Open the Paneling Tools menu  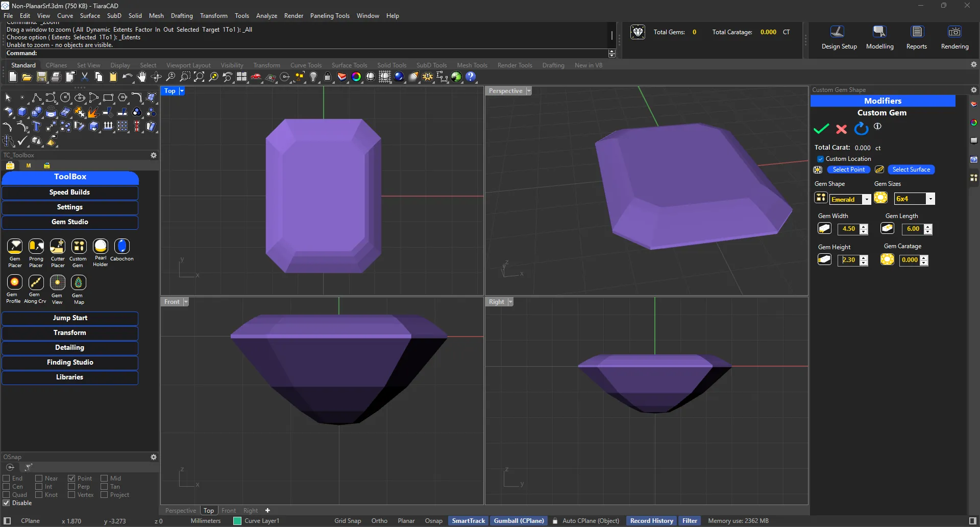click(330, 16)
